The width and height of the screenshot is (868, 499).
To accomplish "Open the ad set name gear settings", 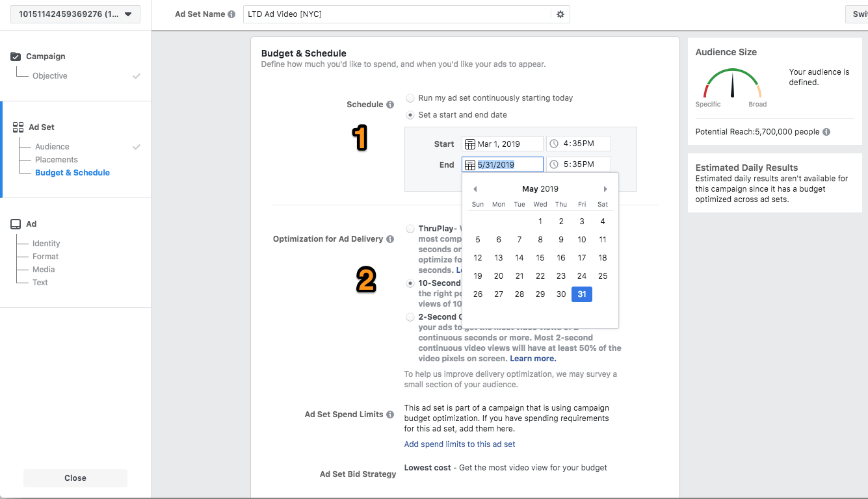I will tap(560, 14).
